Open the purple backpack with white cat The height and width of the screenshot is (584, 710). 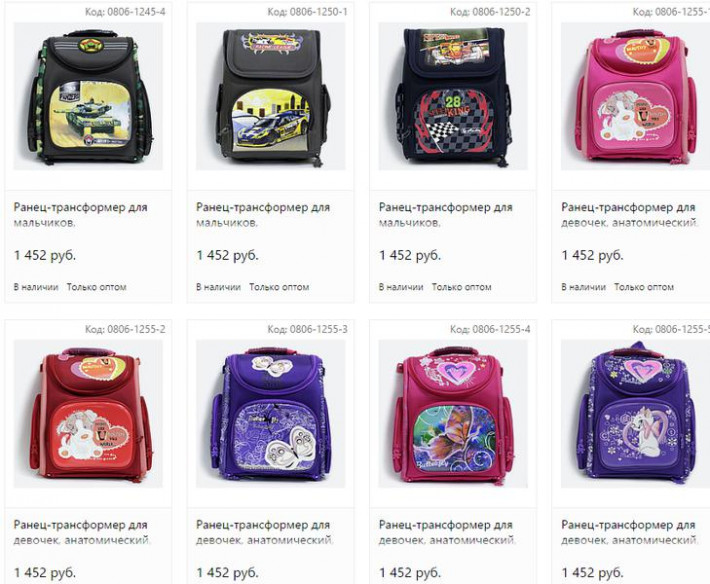tap(635, 414)
